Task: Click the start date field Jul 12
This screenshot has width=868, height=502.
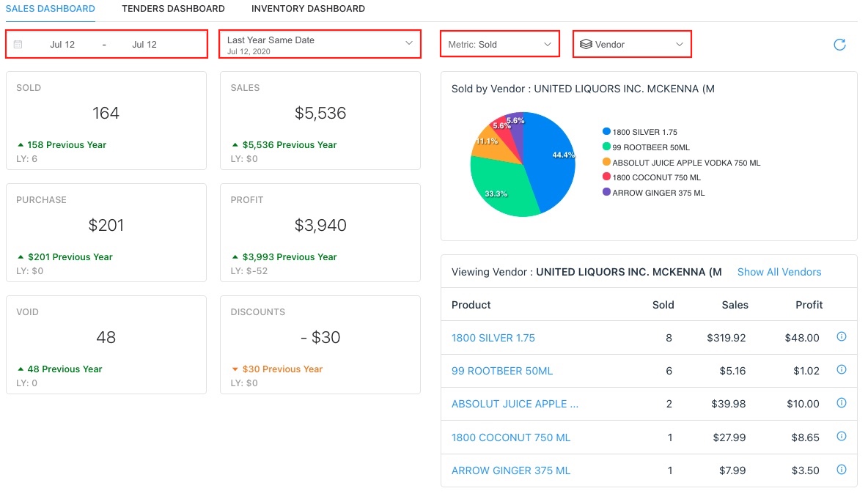Action: click(x=62, y=45)
